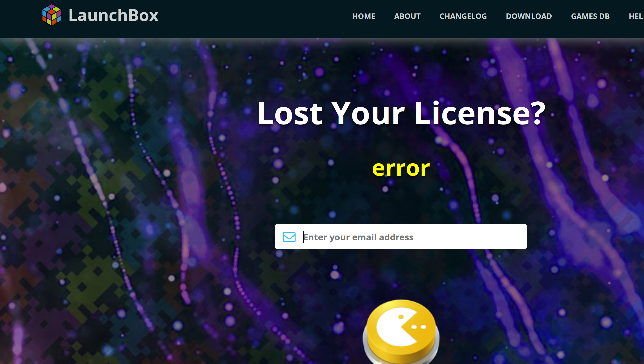This screenshot has width=644, height=364.
Task: Open the GAMES DB section
Action: click(x=590, y=16)
